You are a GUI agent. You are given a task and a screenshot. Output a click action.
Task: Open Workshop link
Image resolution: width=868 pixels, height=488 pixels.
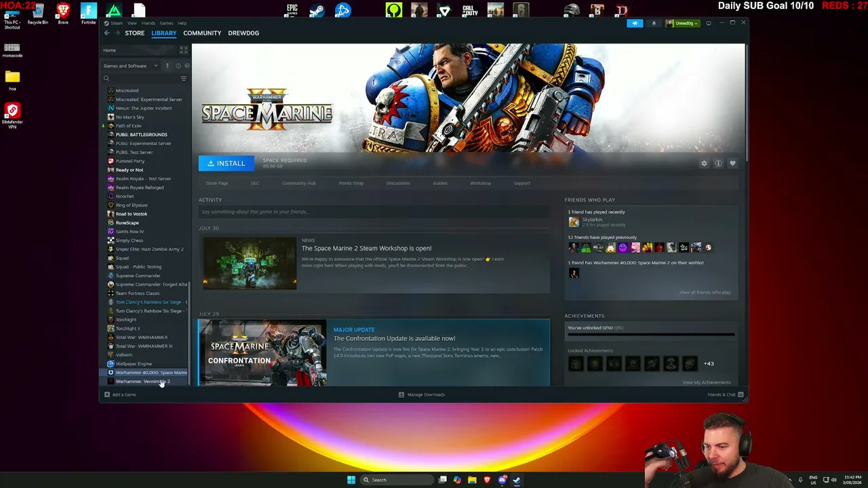[480, 183]
